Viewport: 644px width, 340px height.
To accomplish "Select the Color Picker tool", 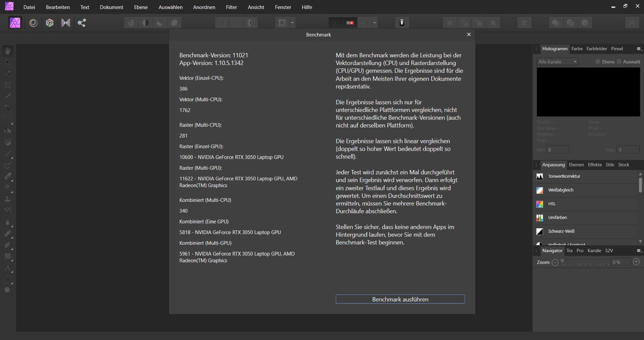I will tap(8, 74).
